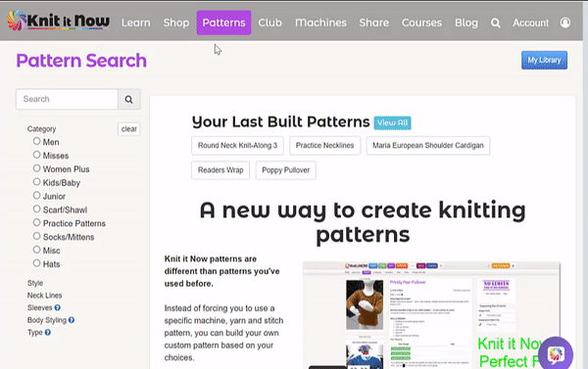Screen dimensions: 588x369
Task: Pick the Practice Patterns radio option
Action: point(36,222)
